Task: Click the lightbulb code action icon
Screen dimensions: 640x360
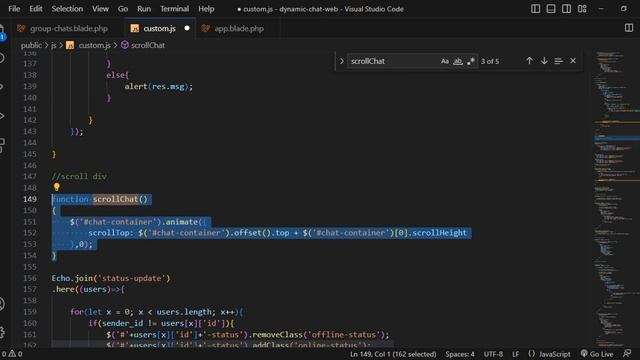Action: click(56, 187)
